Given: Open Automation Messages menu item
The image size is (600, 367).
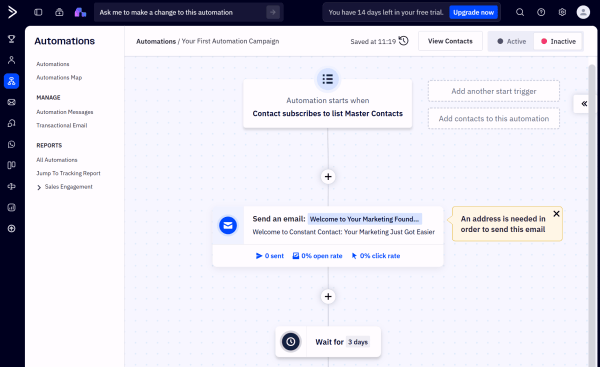Looking at the screenshot, I should [x=65, y=112].
